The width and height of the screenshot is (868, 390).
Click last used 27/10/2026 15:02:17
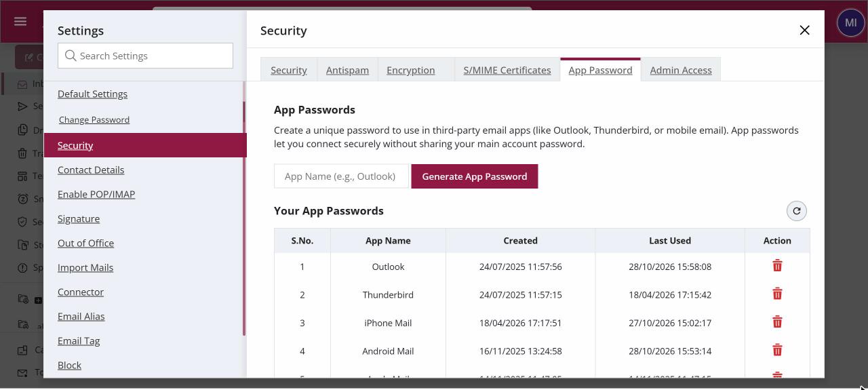[x=670, y=323]
